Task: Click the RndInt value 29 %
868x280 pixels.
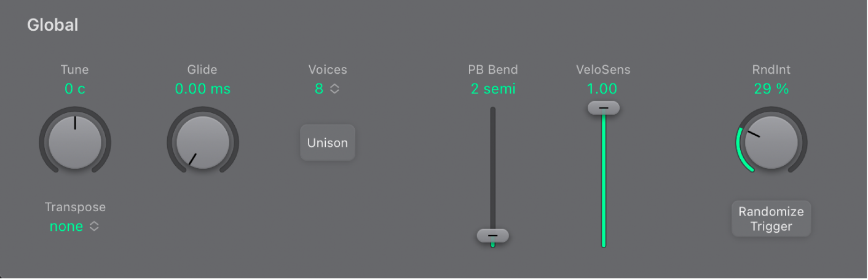Action: pos(771,89)
